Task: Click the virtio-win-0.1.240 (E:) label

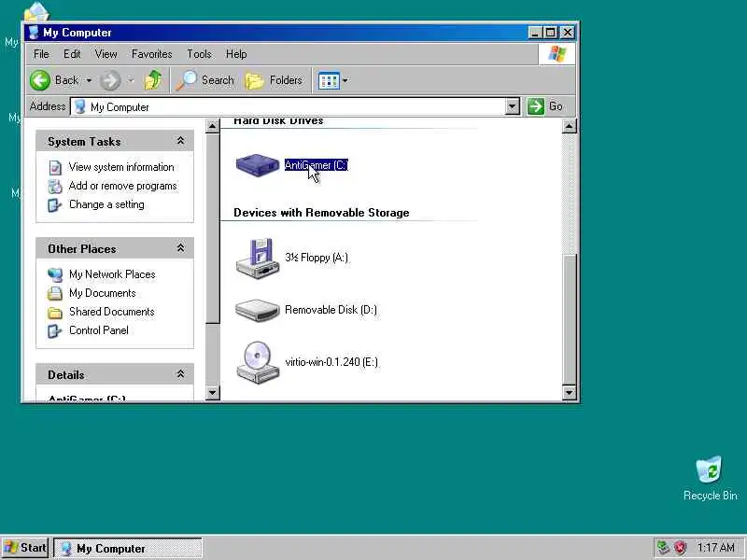Action: tap(331, 362)
